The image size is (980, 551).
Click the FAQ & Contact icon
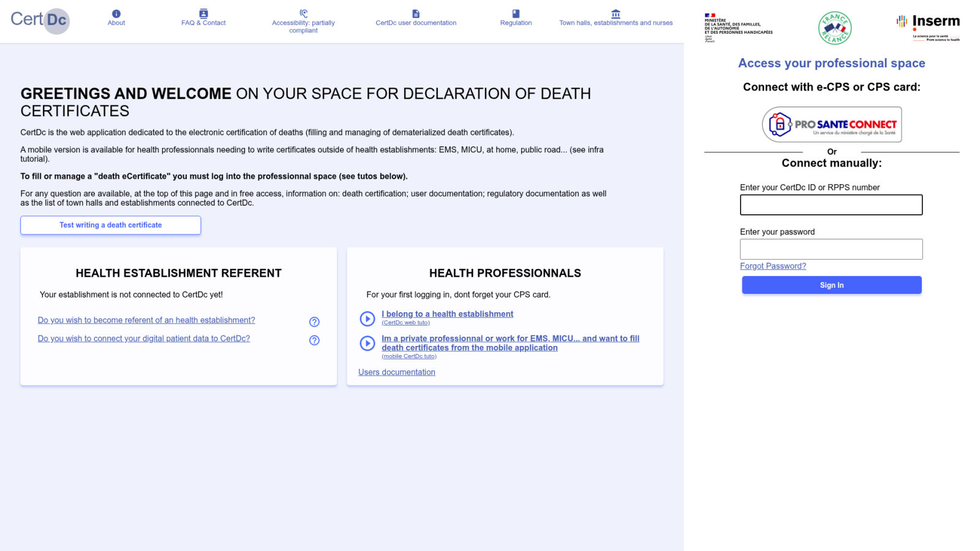[x=203, y=13]
